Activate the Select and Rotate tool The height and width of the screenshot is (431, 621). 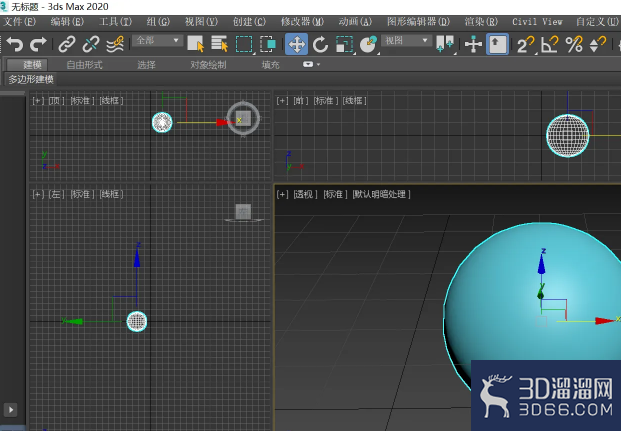[x=320, y=44]
